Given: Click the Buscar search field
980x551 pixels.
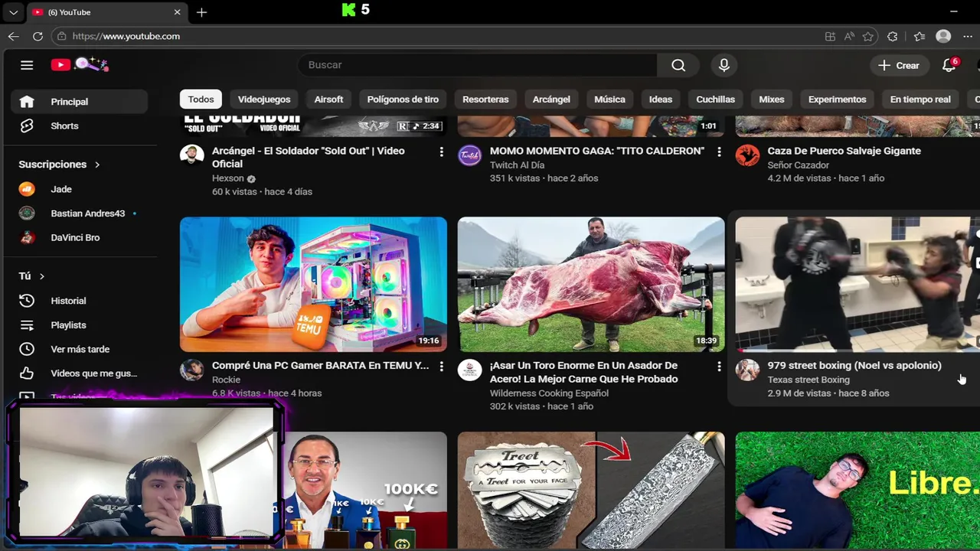Looking at the screenshot, I should click(x=477, y=65).
